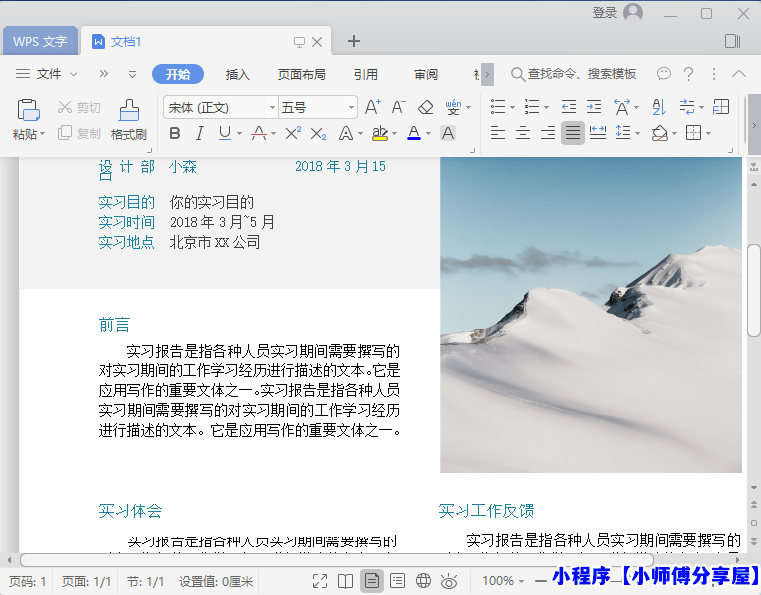Open the paste (粘贴) options dropdown
The width and height of the screenshot is (761, 595).
(44, 134)
